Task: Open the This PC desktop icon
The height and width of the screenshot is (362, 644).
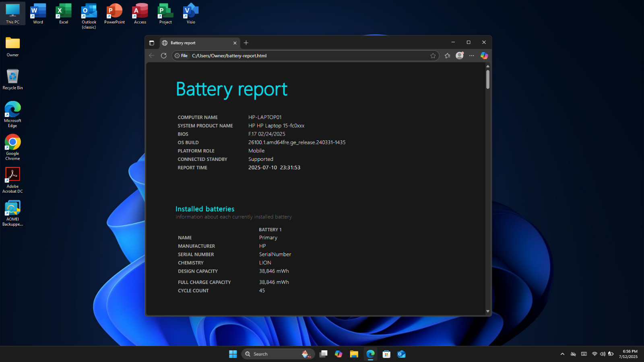Action: tap(12, 14)
